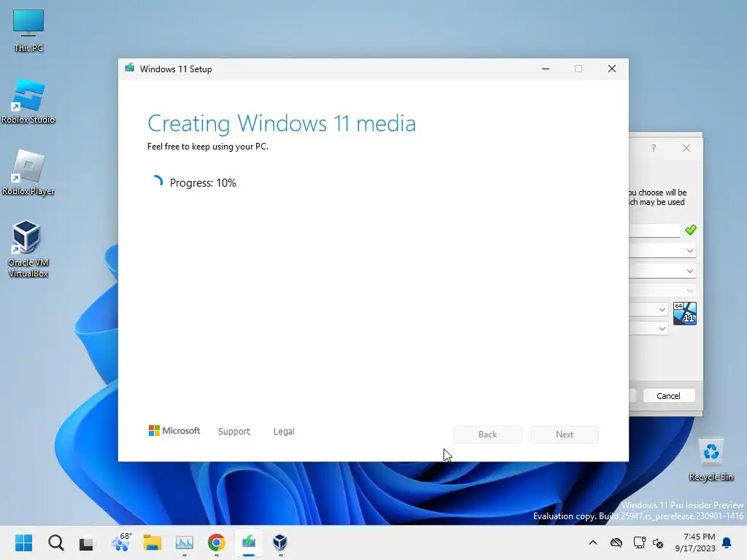Minimize the Windows 11 Setup window
The height and width of the screenshot is (560, 747).
pyautogui.click(x=546, y=69)
